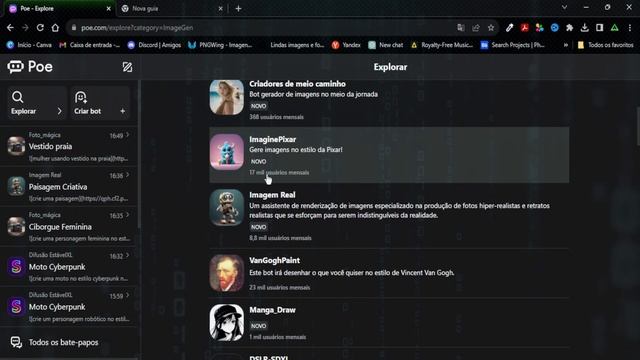
Task: Open Moto Cyberpunk chat from 1632
Action: 69,267
